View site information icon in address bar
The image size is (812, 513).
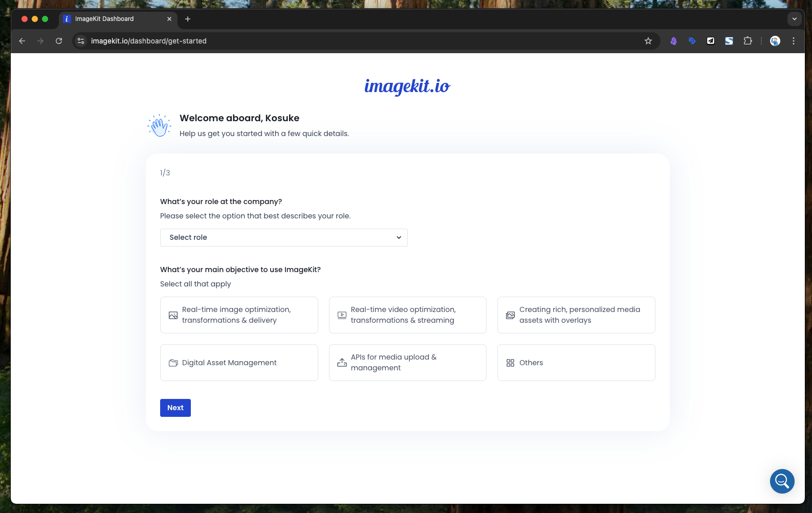[x=81, y=41]
